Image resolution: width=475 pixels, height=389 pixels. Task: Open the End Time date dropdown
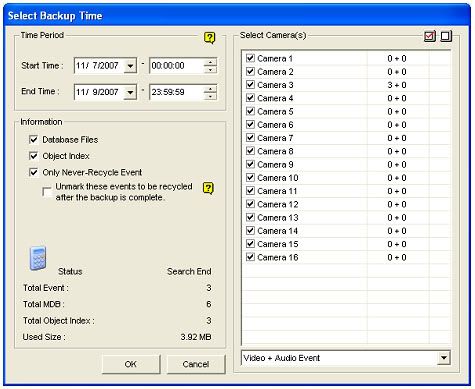pos(130,92)
